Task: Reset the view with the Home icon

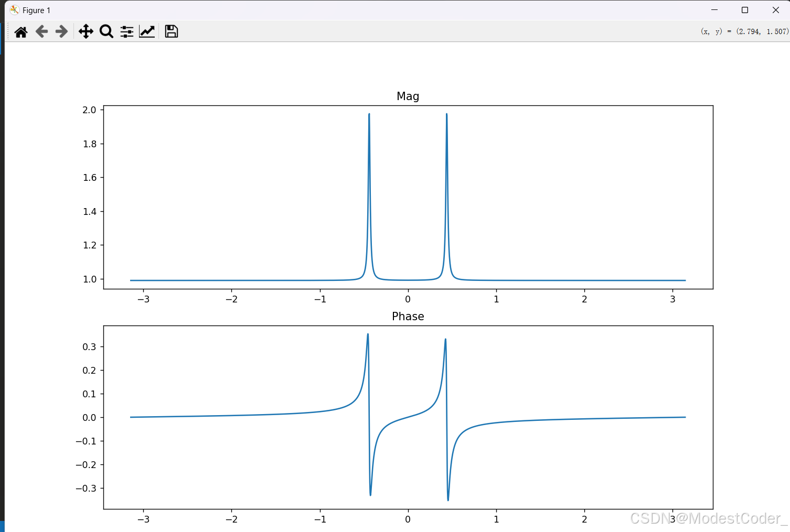Action: [21, 32]
